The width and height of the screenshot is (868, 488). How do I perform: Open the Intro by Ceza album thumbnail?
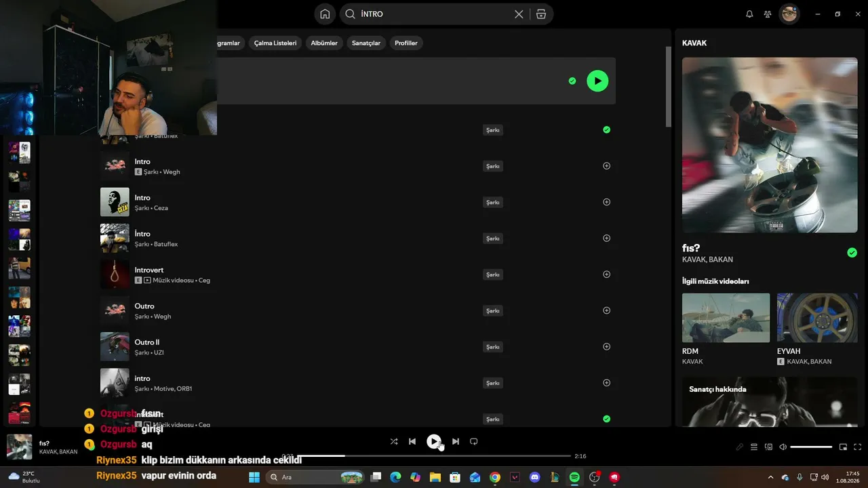pyautogui.click(x=115, y=202)
